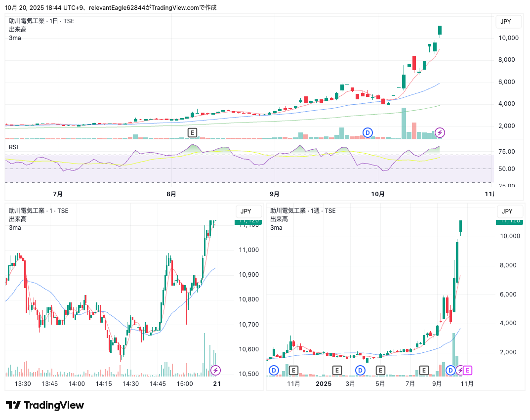Click the 出来高 volume label on 1-minute chart
This screenshot has height=420, width=530.
pos(18,219)
